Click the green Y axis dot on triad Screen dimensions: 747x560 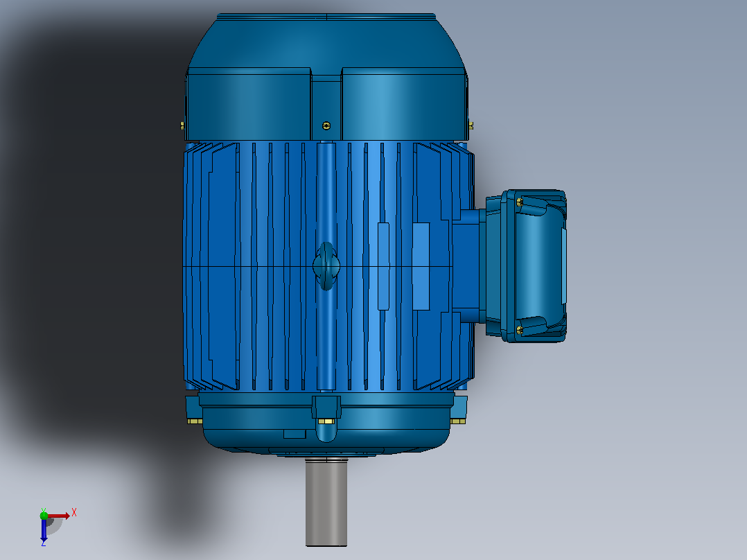[44, 515]
